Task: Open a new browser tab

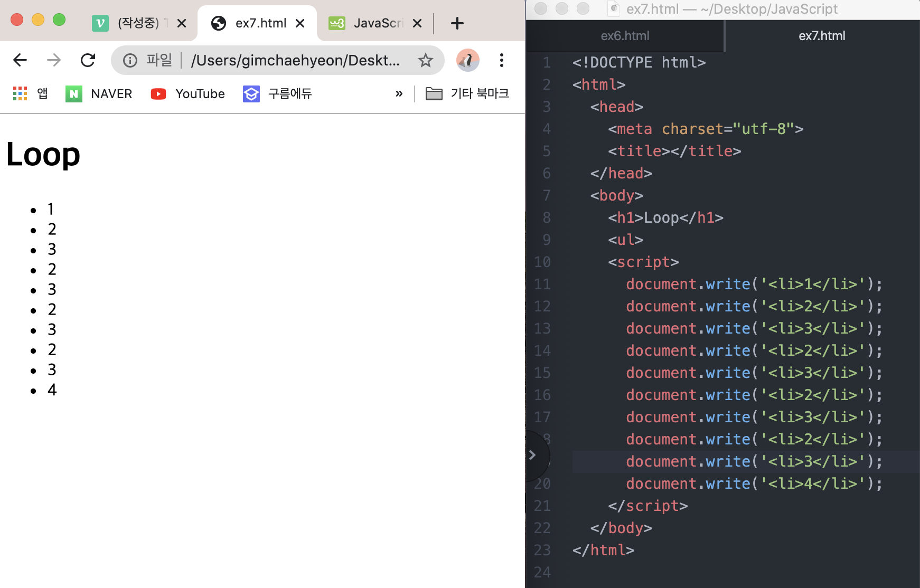Action: (x=457, y=23)
